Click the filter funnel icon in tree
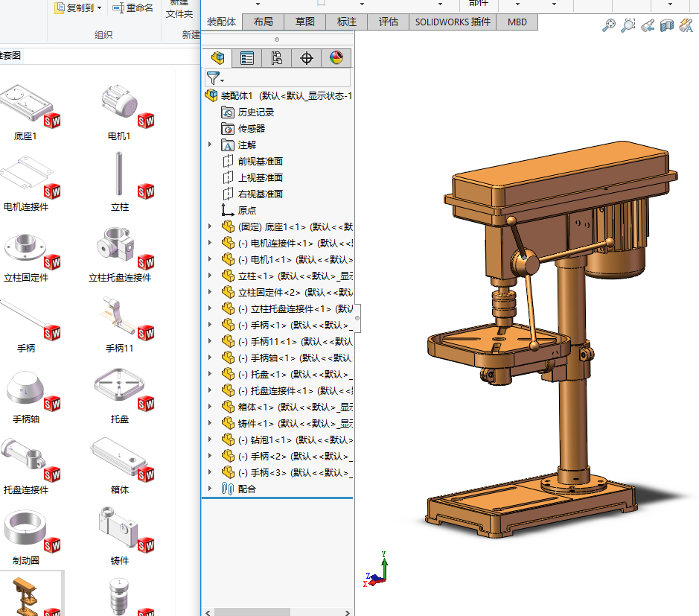 click(214, 77)
